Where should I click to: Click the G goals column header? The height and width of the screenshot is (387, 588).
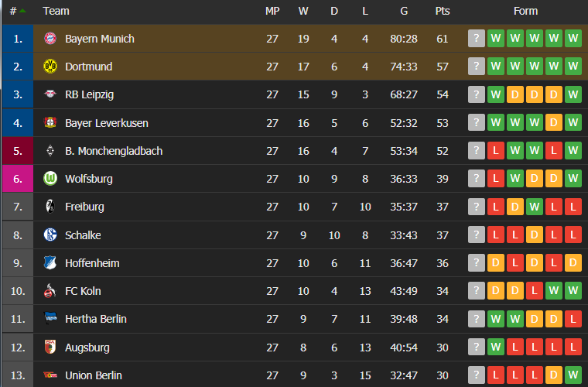click(404, 12)
